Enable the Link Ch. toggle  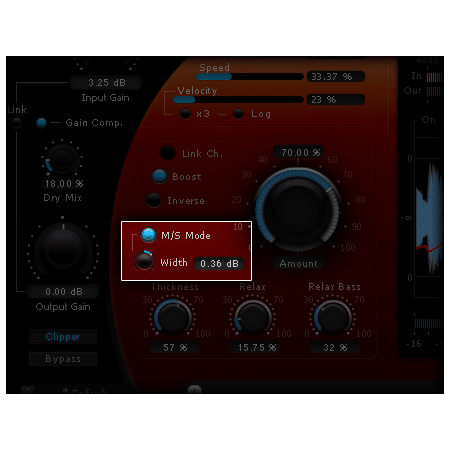coord(167,153)
